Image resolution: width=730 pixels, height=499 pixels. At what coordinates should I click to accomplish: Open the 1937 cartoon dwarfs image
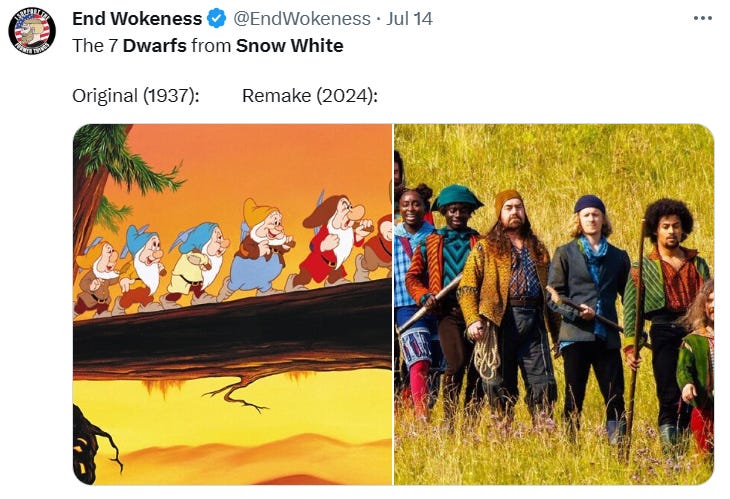pos(233,304)
